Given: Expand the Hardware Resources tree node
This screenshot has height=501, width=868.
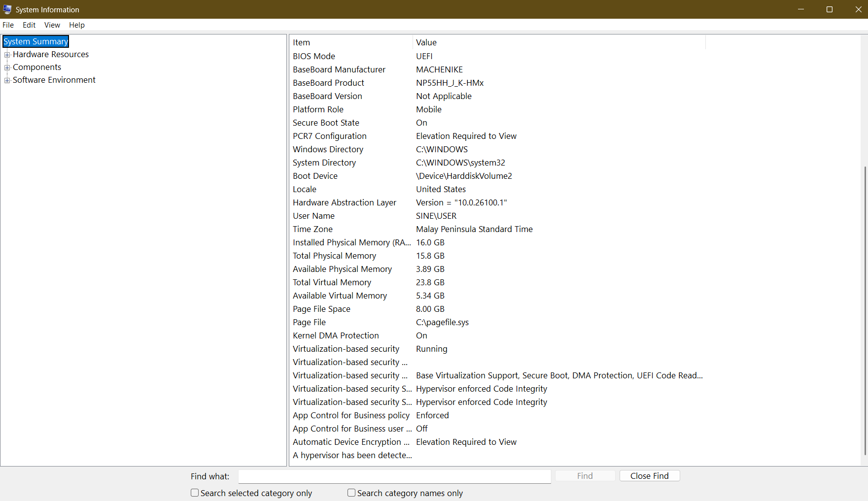Looking at the screenshot, I should pos(7,55).
